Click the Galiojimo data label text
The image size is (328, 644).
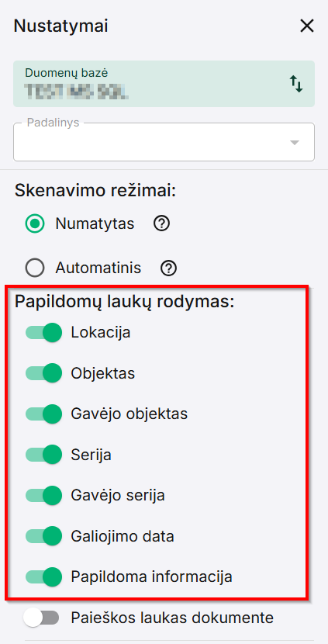[123, 536]
